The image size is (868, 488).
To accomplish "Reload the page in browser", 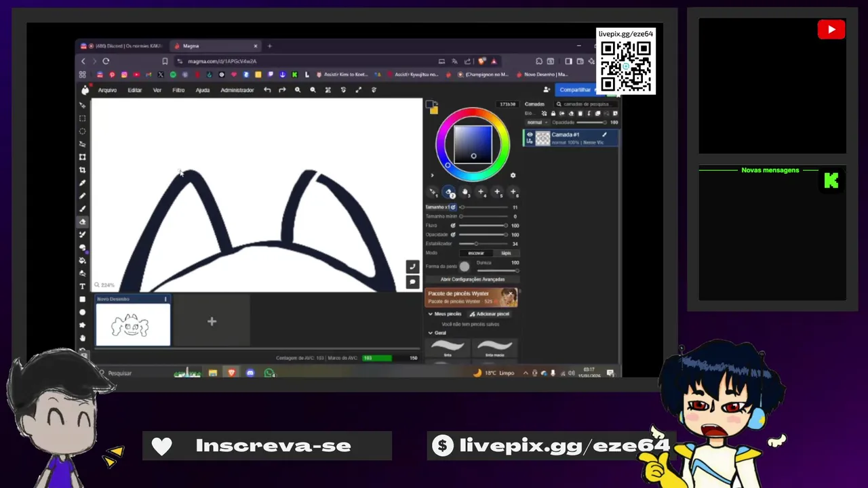I will 106,61.
